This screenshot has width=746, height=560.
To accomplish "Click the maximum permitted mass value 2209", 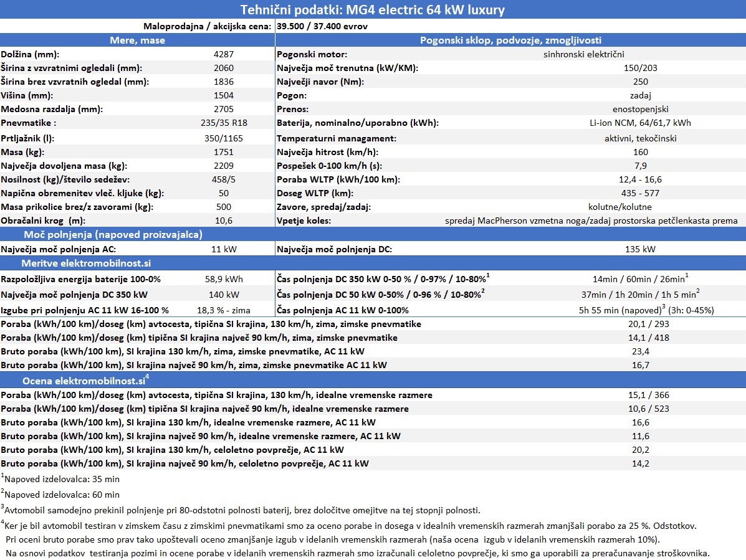I will point(224,166).
